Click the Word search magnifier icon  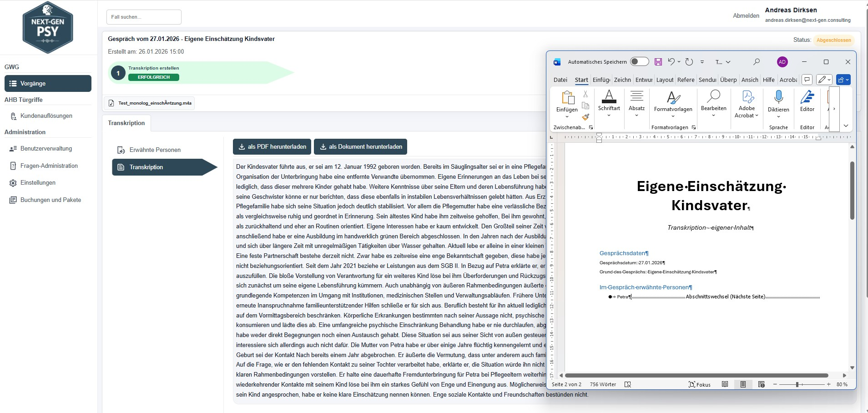coord(757,62)
